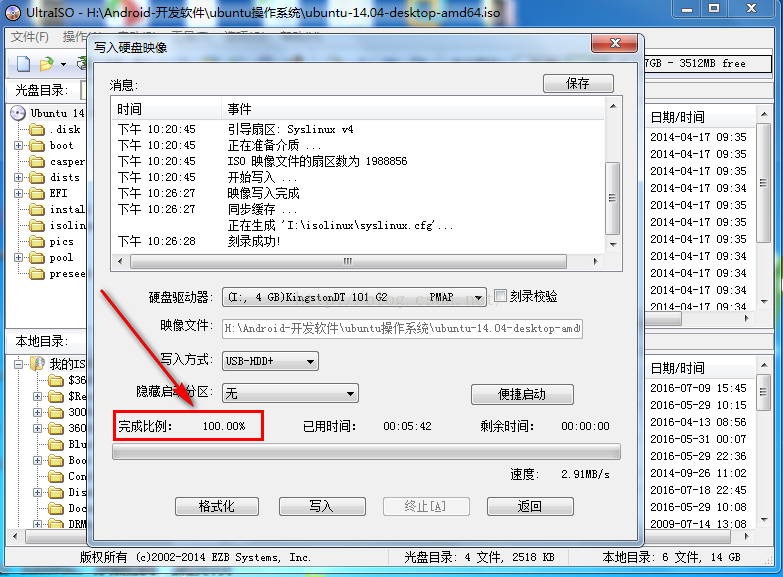Image resolution: width=783 pixels, height=577 pixels.
Task: Open the 文件(F) menu
Action: coord(29,36)
